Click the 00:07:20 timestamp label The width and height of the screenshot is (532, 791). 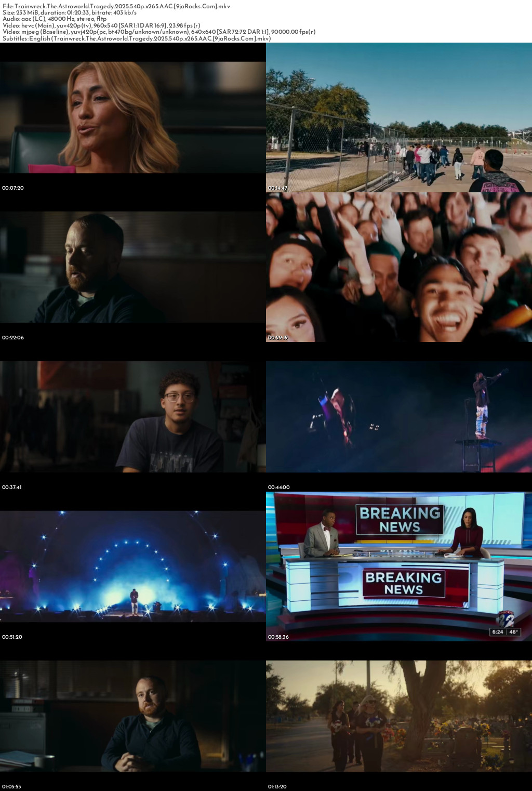pyautogui.click(x=13, y=188)
